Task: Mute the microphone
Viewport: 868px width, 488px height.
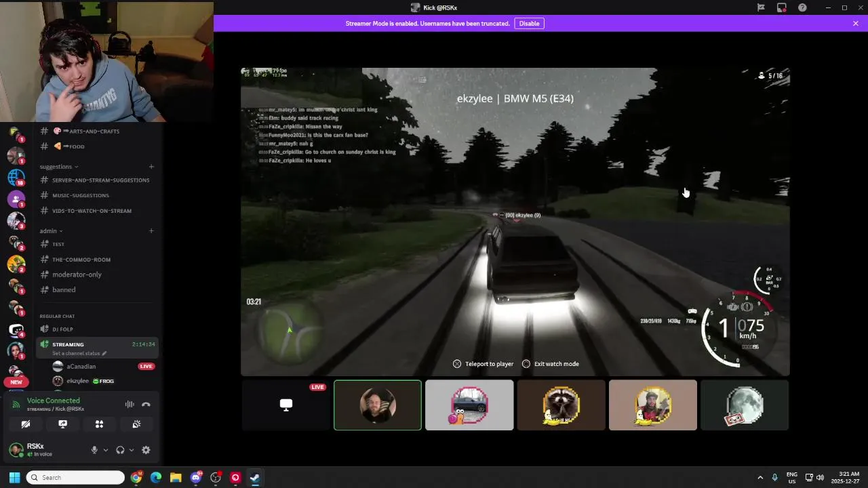Action: 94,450
